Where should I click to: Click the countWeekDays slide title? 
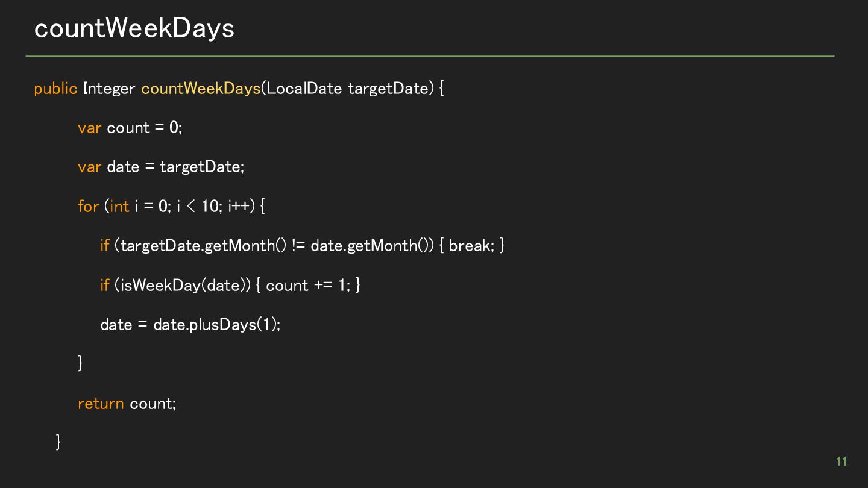click(x=134, y=28)
